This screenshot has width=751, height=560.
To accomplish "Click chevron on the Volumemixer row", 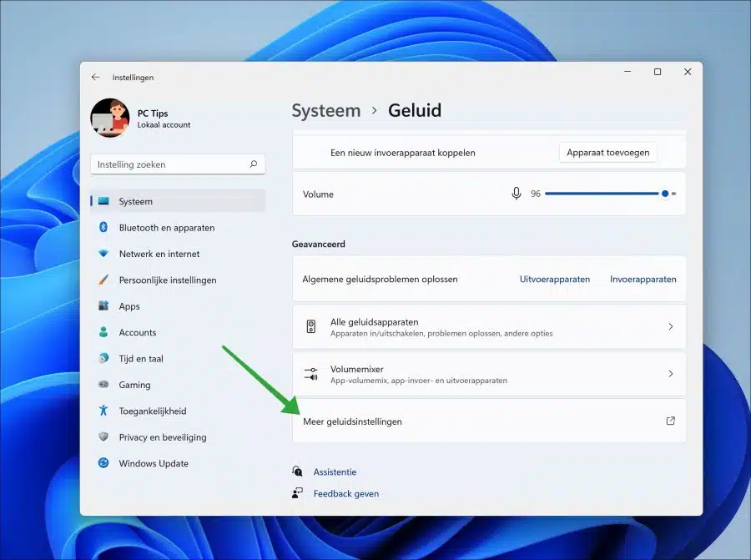I will (x=671, y=374).
